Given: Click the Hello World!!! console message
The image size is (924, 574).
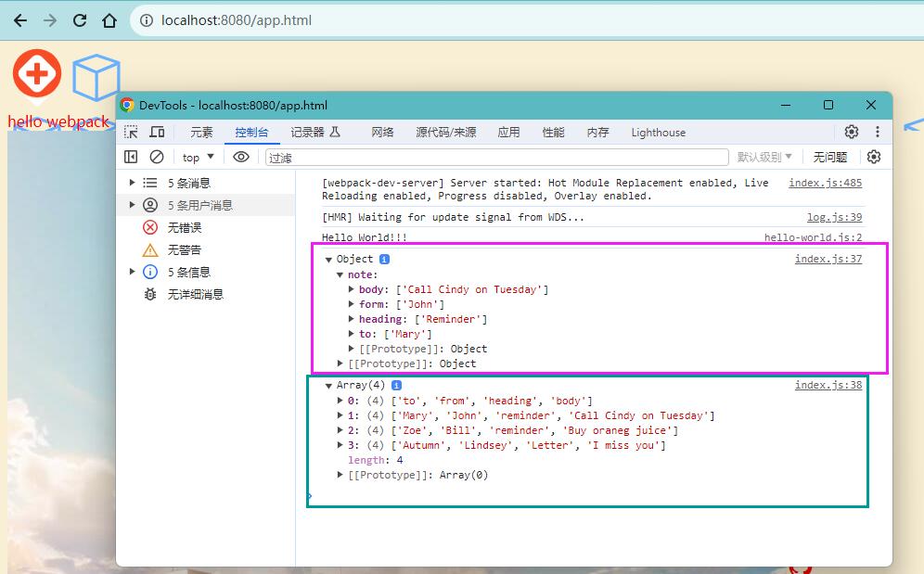Looking at the screenshot, I should pos(365,237).
